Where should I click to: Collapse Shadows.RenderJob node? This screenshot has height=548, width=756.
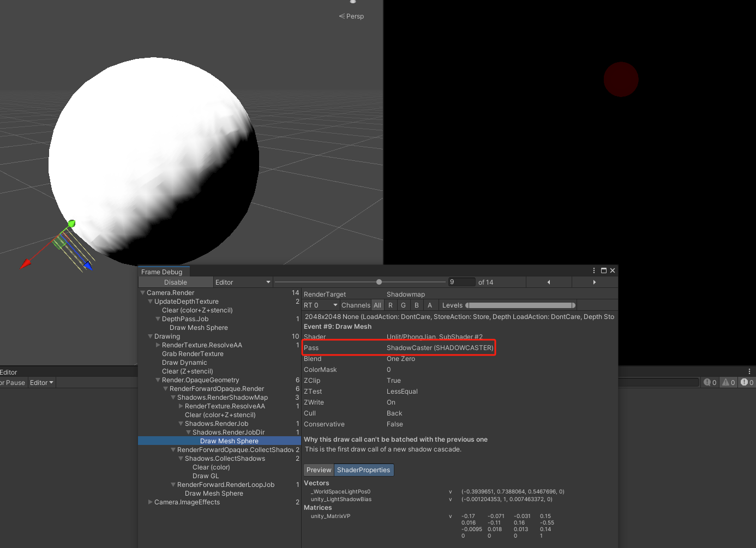click(181, 424)
